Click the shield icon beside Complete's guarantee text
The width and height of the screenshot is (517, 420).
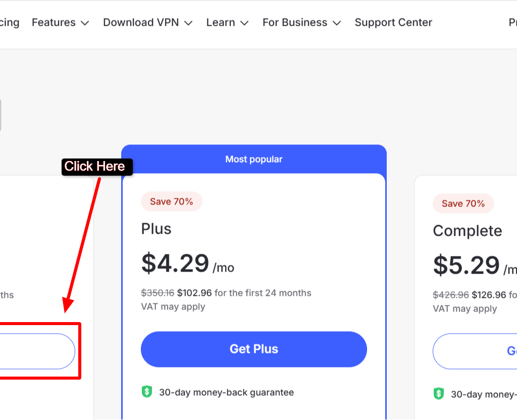tap(438, 394)
